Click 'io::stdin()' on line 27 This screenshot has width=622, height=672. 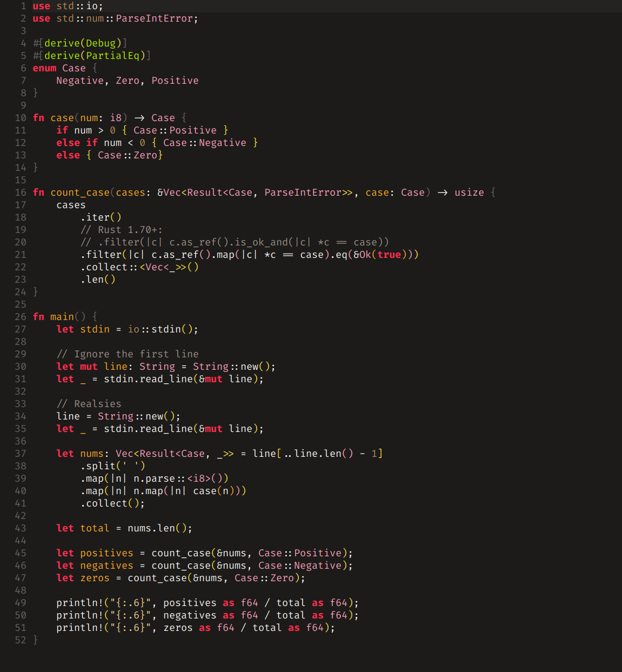coord(160,329)
